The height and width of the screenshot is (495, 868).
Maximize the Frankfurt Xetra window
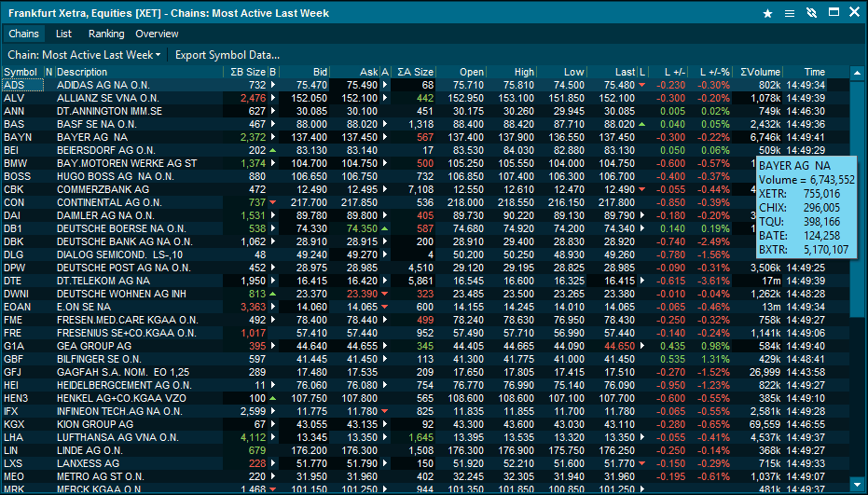tap(834, 12)
